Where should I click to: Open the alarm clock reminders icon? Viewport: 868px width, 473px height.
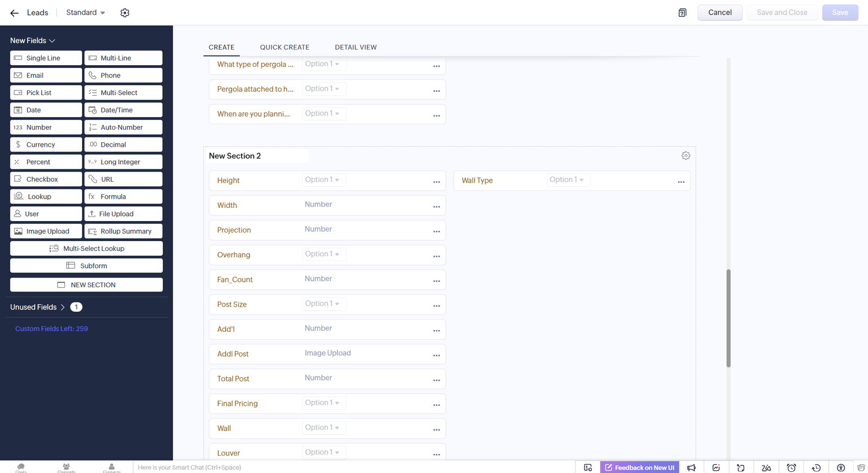(x=792, y=468)
